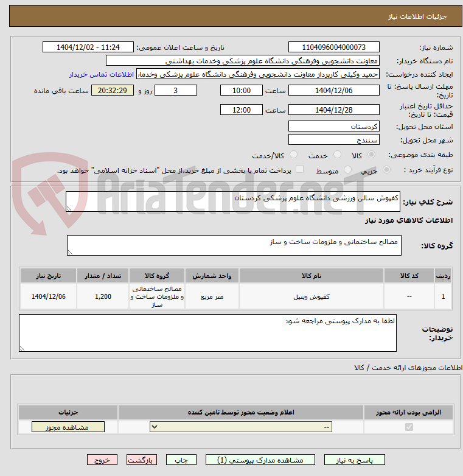463x476 pixels.
Task: Click the شرح کلی نیاز text area
Action: [x=232, y=201]
